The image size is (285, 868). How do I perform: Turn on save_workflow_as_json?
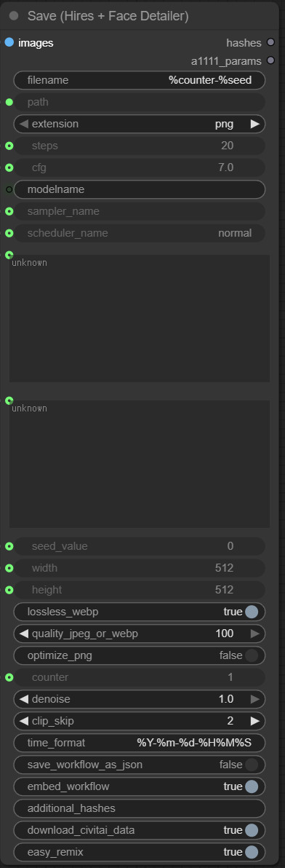(x=252, y=765)
